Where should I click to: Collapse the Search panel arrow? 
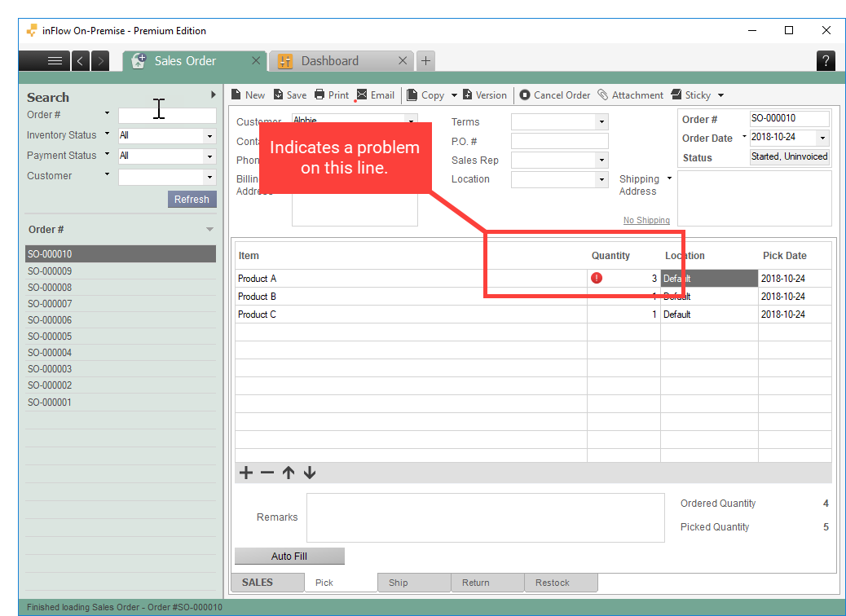(x=214, y=95)
